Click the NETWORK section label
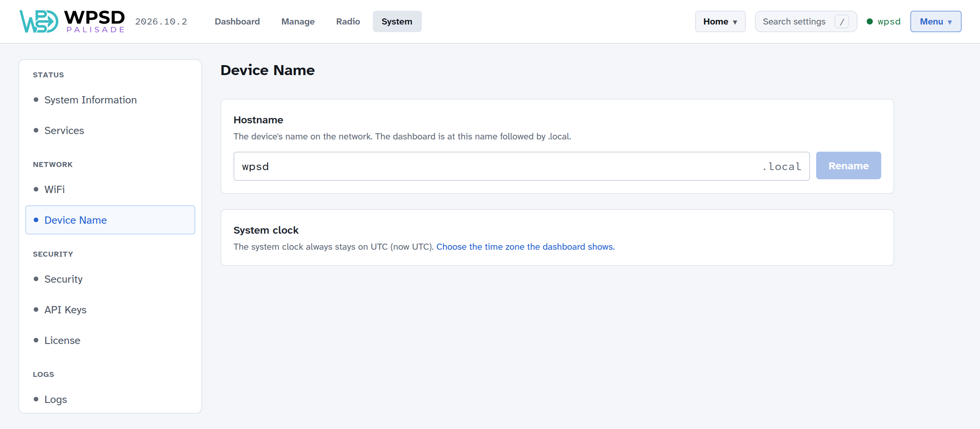 (53, 165)
